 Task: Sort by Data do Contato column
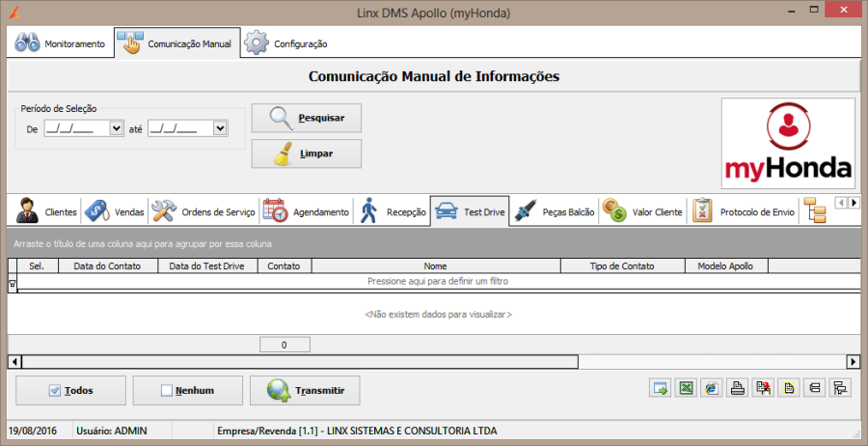coord(107,265)
